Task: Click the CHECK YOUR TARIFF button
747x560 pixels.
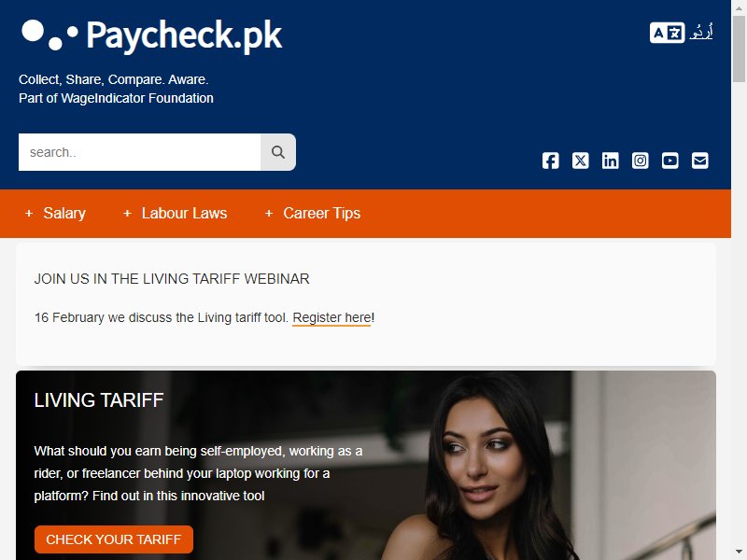Action: point(114,539)
